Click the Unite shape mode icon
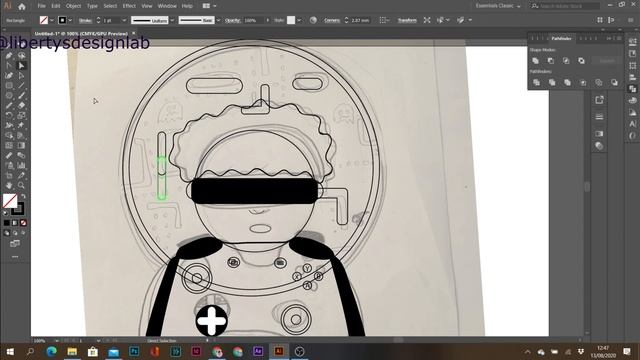Viewport: 640px width, 360px height. pos(536,61)
